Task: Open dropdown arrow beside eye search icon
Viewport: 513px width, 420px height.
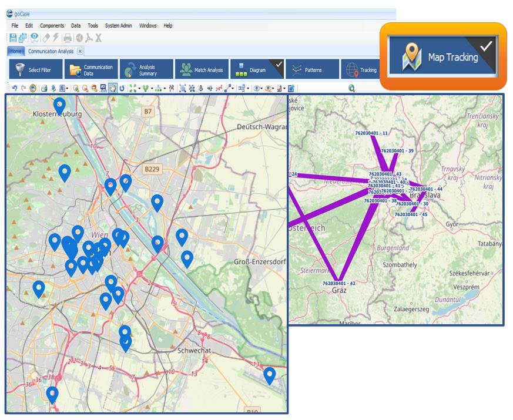Action: 273,88
